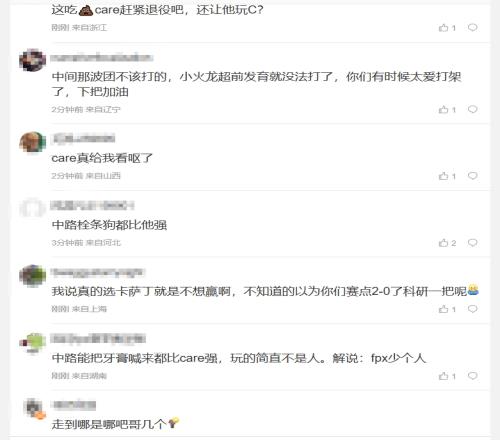Reply to the comment from 河北
The width and height of the screenshot is (500, 440).
click(472, 242)
